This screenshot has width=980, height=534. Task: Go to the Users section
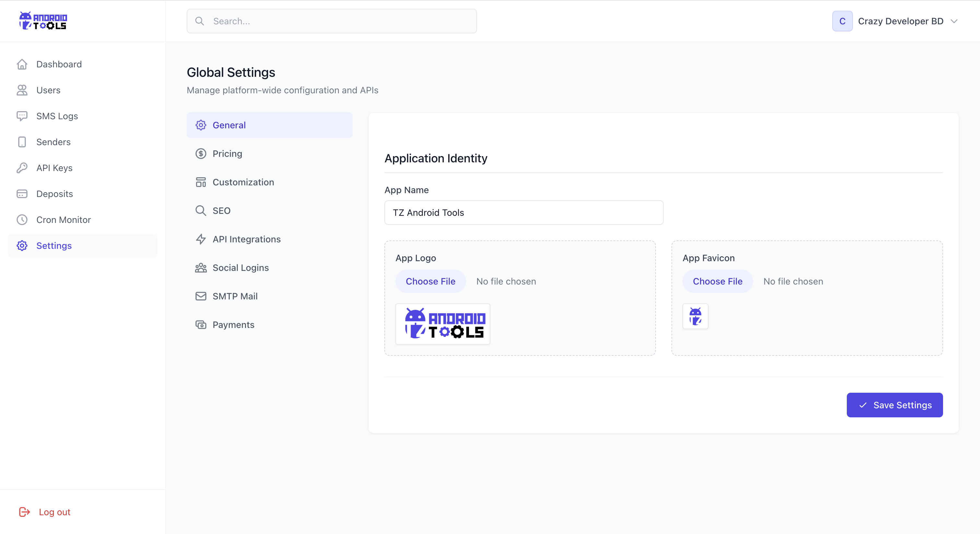83,90
